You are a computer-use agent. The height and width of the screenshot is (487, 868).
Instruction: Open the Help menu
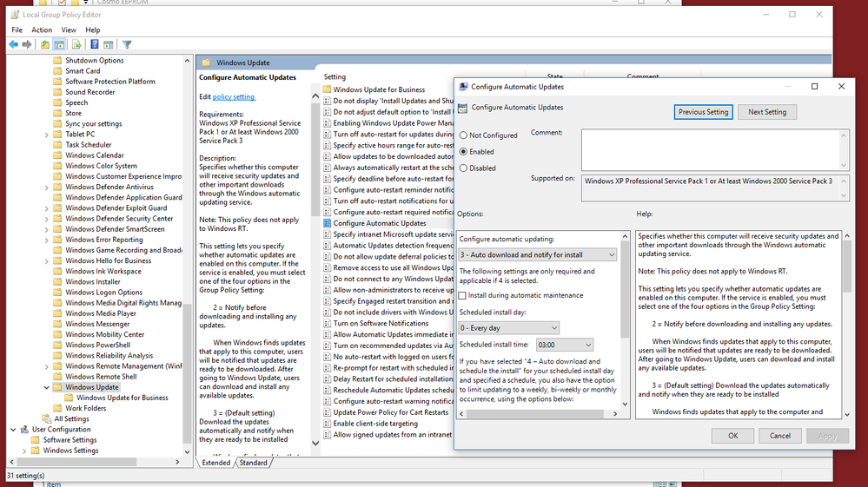[x=92, y=30]
